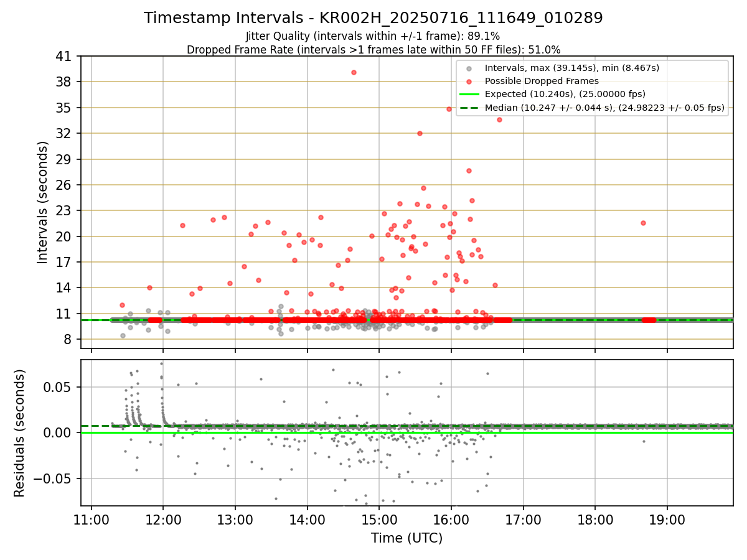The width and height of the screenshot is (747, 560).
Task: Click the 35 tick on the intervals axis
Action: pos(63,108)
